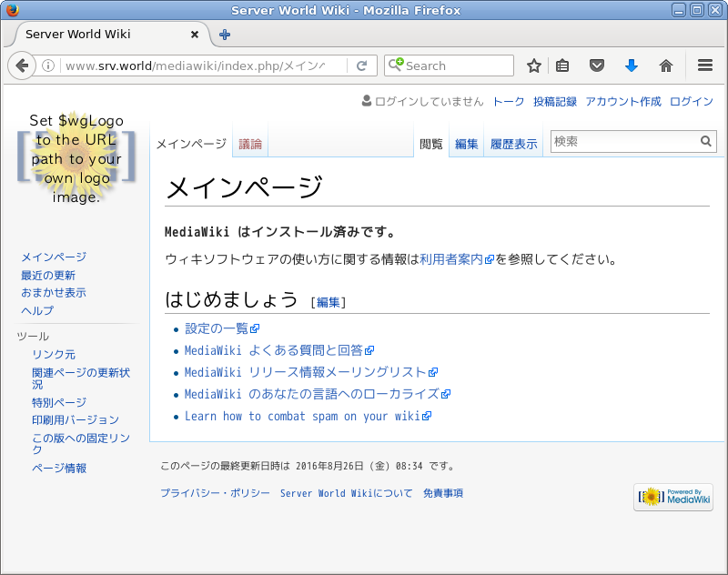This screenshot has width=728, height=575.
Task: Open a new tab with the plus icon
Action: tap(225, 35)
